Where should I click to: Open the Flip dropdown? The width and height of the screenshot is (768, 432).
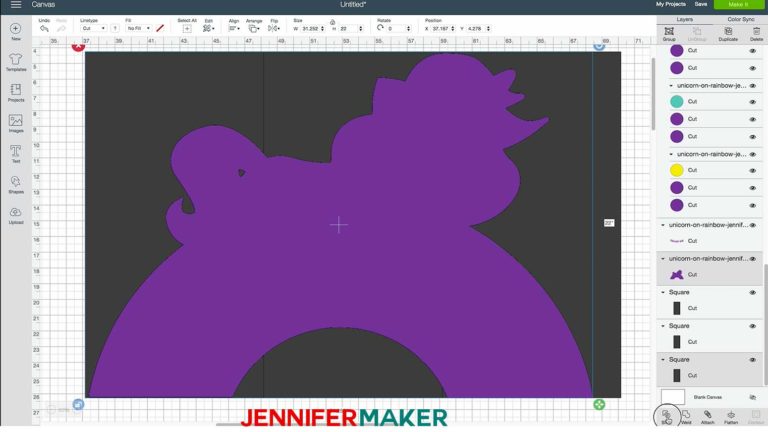(274, 28)
